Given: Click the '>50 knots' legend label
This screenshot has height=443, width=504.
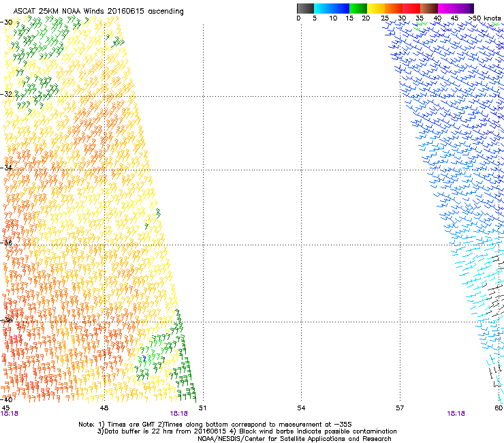Looking at the screenshot, I should 484,18.
